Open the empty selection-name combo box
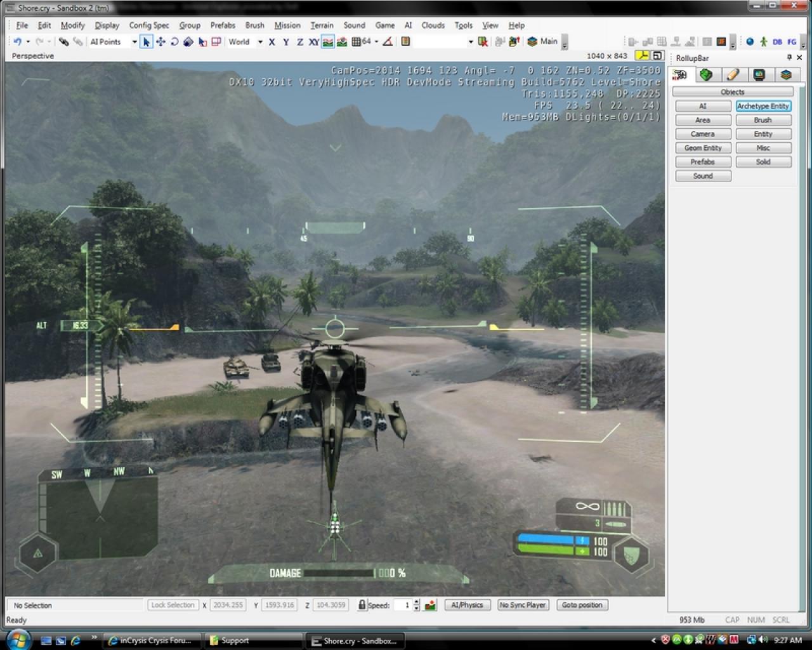Image resolution: width=812 pixels, height=650 pixels. coord(443,42)
